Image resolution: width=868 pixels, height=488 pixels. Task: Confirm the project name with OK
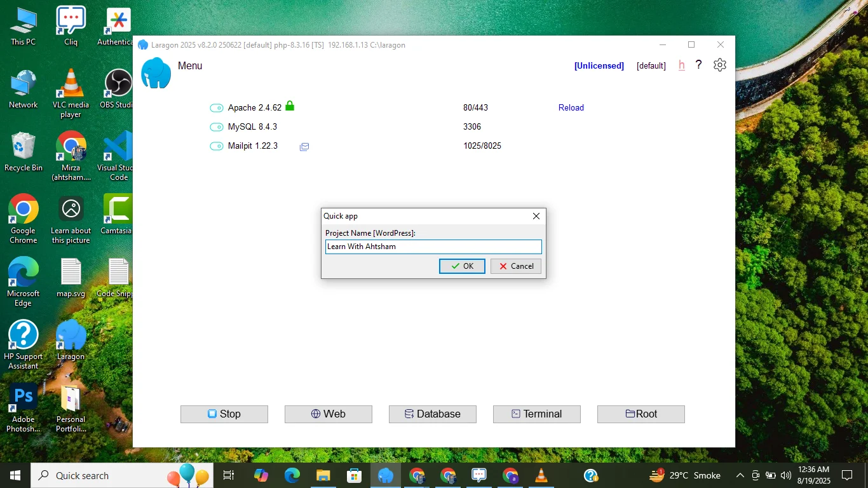tap(462, 266)
